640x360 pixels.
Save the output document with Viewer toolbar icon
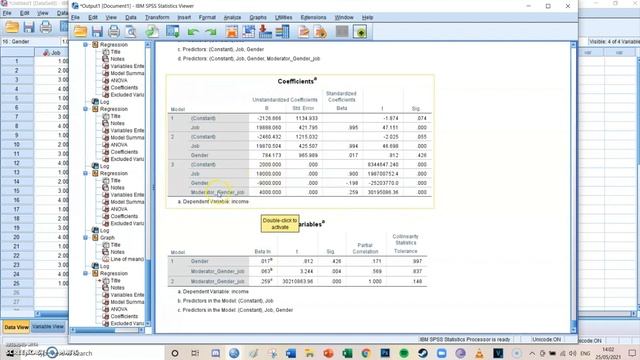(97, 31)
